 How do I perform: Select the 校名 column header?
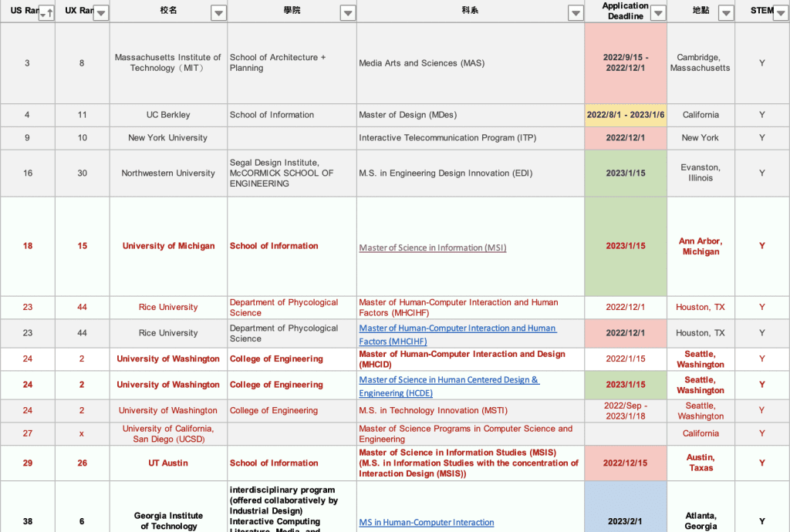click(168, 11)
